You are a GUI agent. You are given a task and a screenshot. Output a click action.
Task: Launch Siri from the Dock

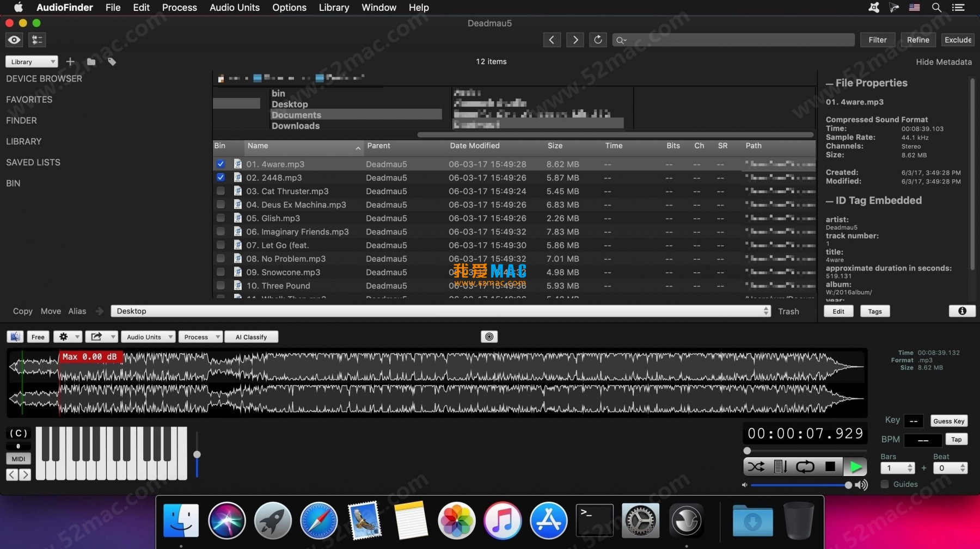226,521
